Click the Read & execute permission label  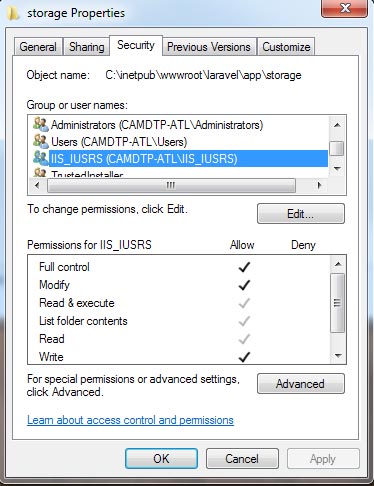pyautogui.click(x=77, y=303)
